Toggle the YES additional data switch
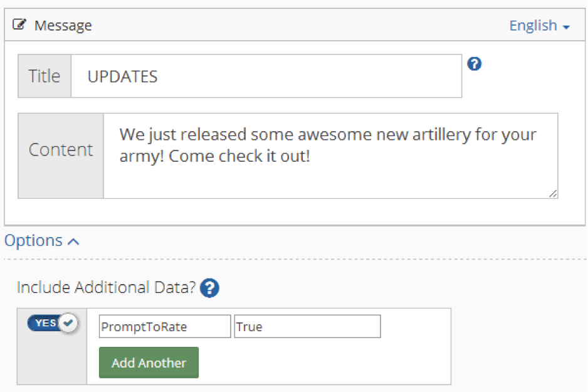Screen dimensions: 588x392 click(51, 323)
